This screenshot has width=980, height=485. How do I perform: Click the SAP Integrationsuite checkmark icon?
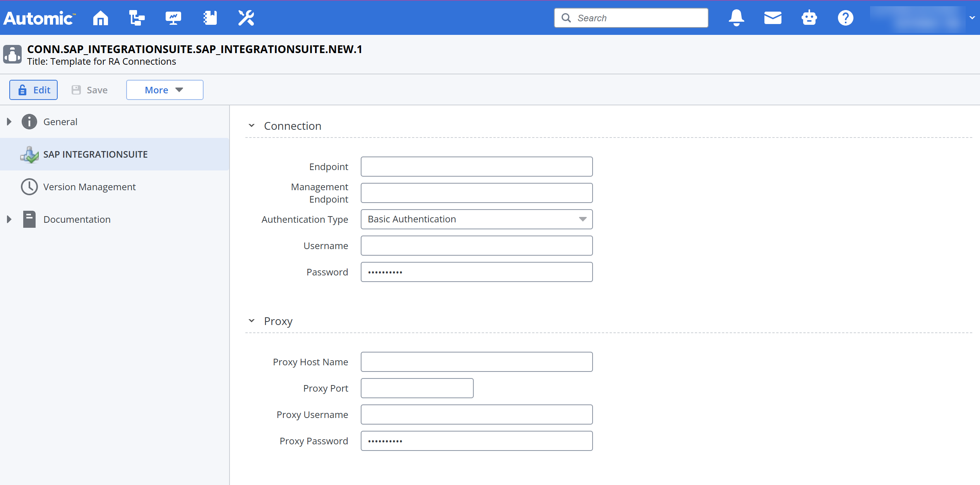[x=29, y=154]
